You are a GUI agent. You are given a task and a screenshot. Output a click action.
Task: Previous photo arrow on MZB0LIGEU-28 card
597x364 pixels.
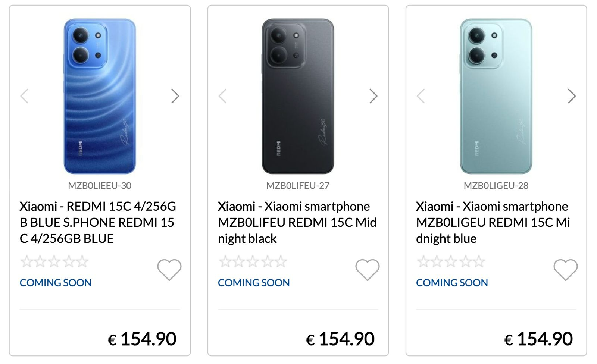[421, 96]
